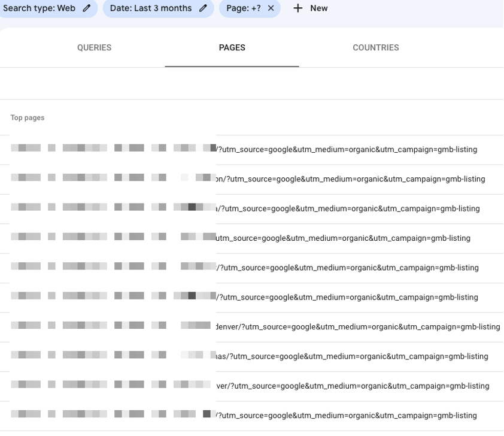Open the 'Date: Last 3 months' filter chip
Image resolution: width=504 pixels, height=436 pixels.
click(x=151, y=8)
